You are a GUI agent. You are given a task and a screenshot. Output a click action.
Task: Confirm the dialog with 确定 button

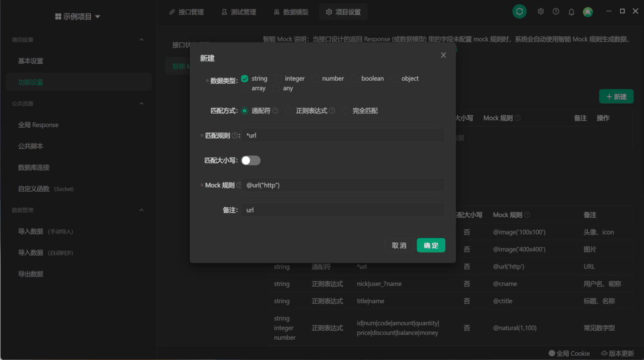[x=430, y=245]
